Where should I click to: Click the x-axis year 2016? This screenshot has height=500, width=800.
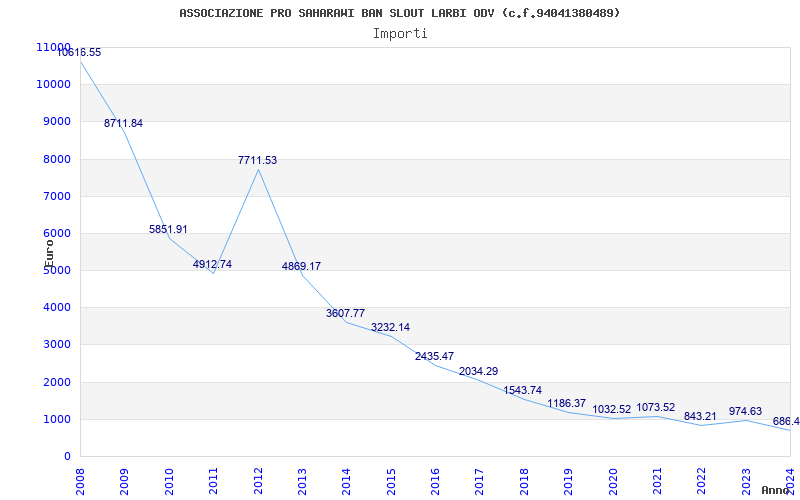click(x=435, y=482)
